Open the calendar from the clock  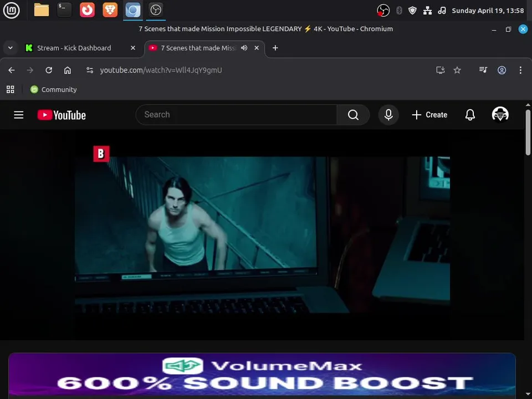(x=488, y=11)
